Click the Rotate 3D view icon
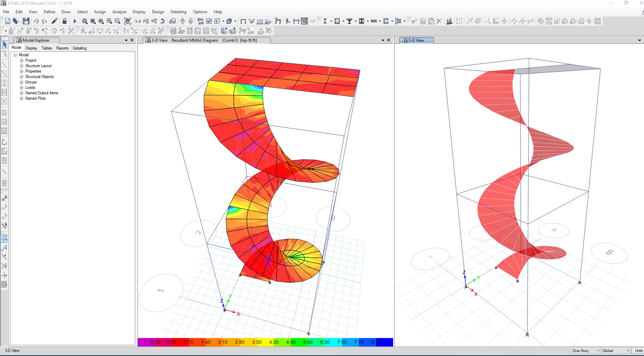Viewport: 644px width, 356px height. [163, 21]
